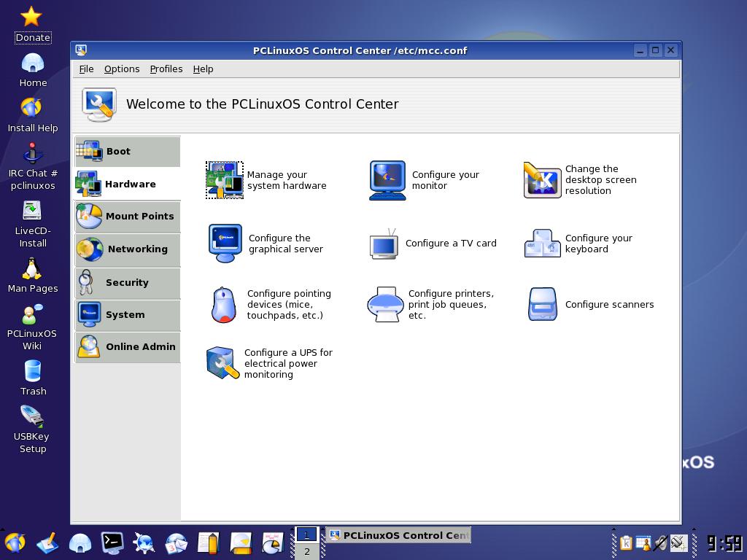Open Manage your system hardware

tap(266, 180)
